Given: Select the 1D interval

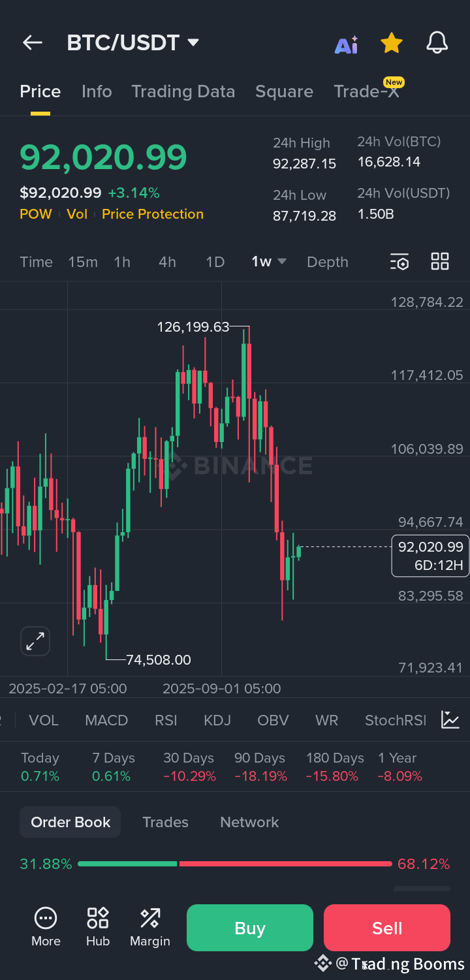Looking at the screenshot, I should coord(215,262).
